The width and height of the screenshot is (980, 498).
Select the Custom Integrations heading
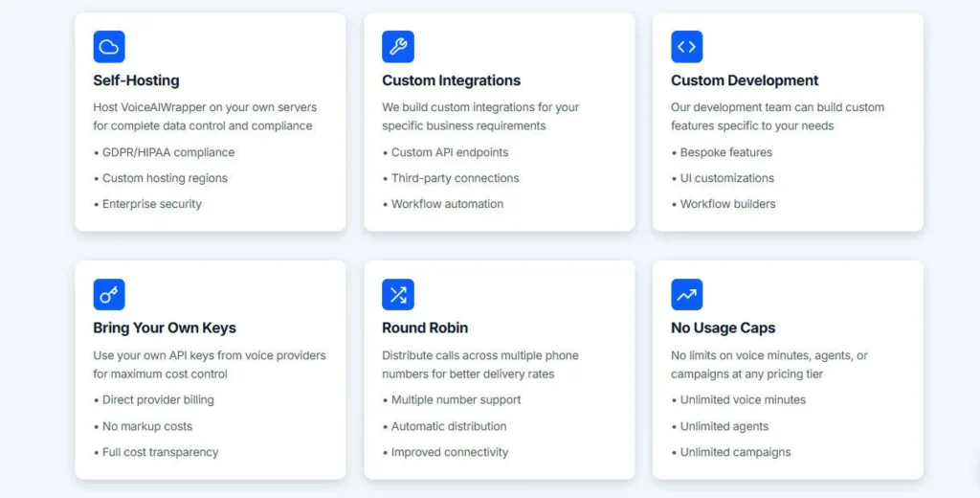pyautogui.click(x=451, y=80)
